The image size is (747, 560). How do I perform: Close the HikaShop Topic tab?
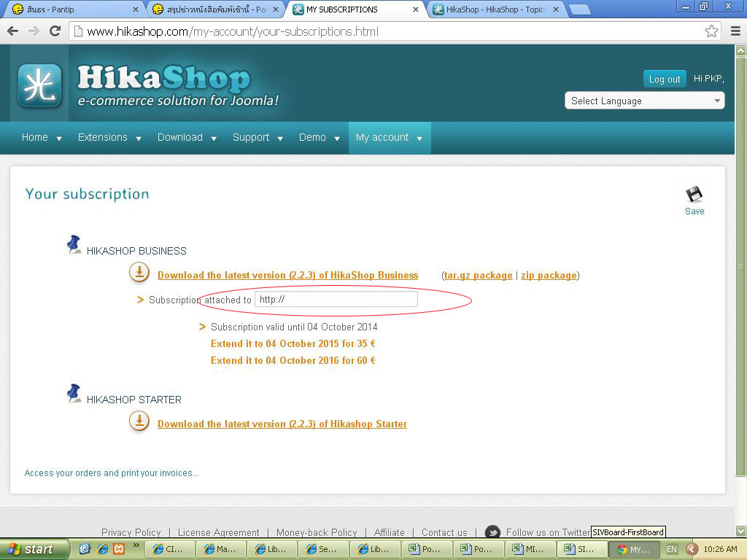point(555,9)
